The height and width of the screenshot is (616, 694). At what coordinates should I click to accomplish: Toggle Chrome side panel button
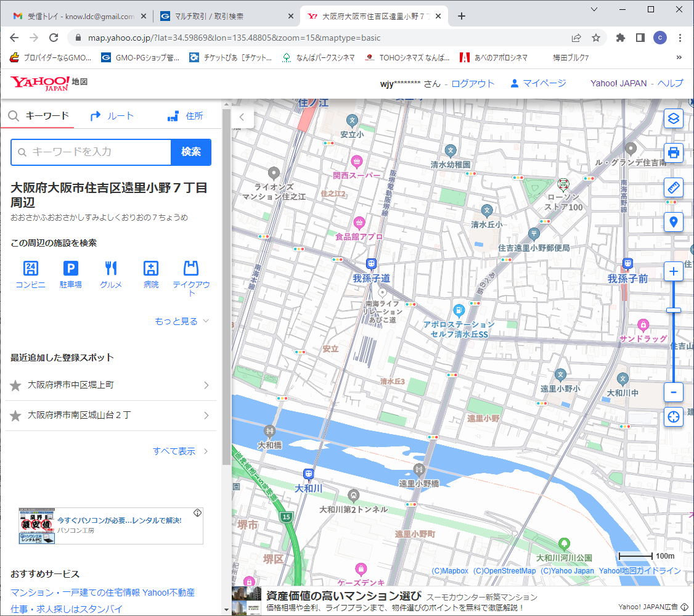point(640,38)
